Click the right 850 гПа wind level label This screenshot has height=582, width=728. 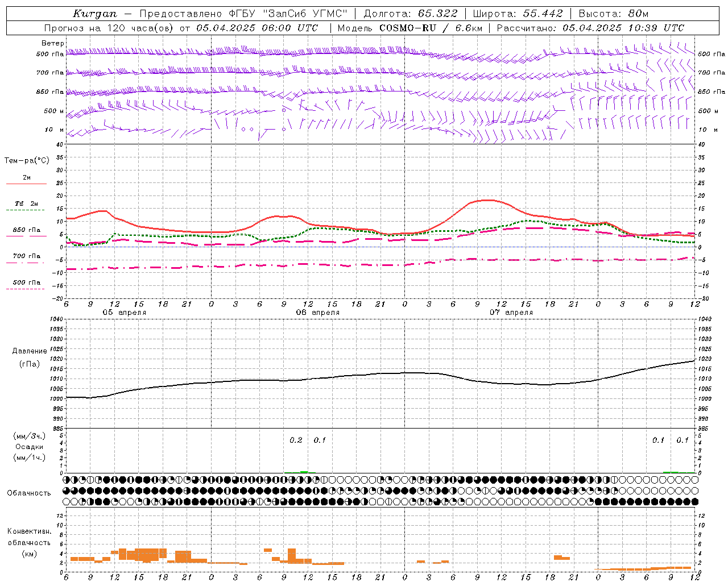click(712, 92)
